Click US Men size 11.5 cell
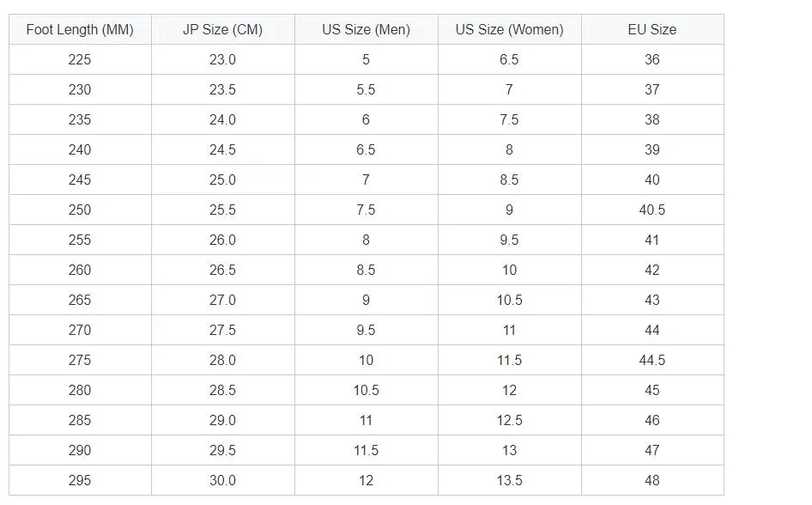Image resolution: width=812 pixels, height=505 pixels. [367, 450]
